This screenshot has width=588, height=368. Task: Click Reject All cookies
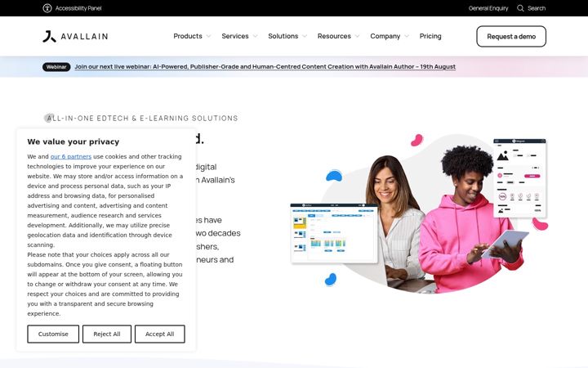click(x=107, y=334)
